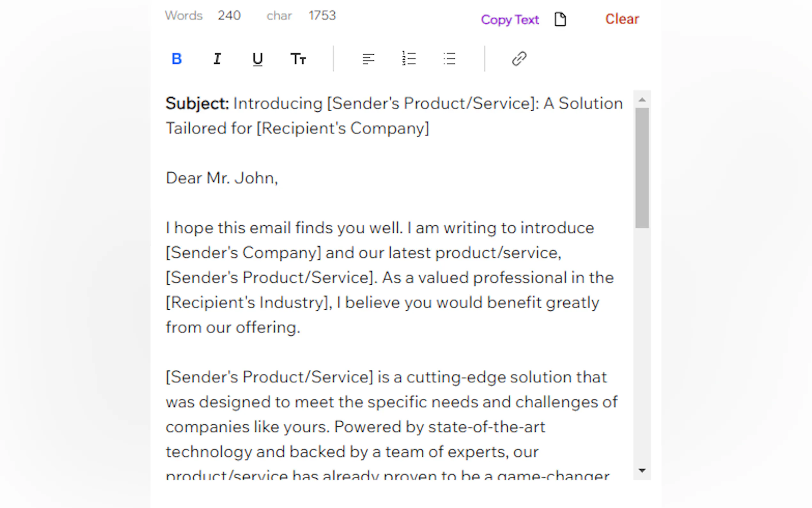
Task: Apply numbered list formatting
Action: coord(409,59)
